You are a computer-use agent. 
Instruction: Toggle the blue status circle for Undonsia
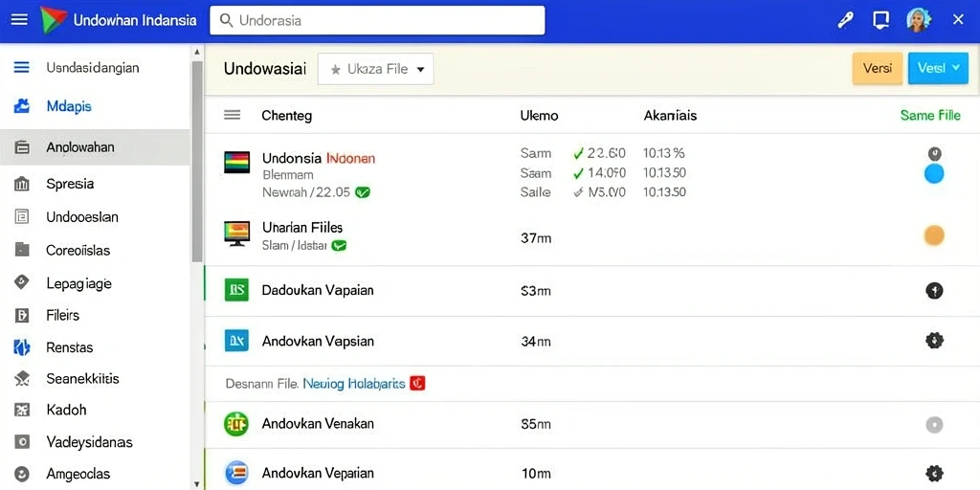(934, 174)
